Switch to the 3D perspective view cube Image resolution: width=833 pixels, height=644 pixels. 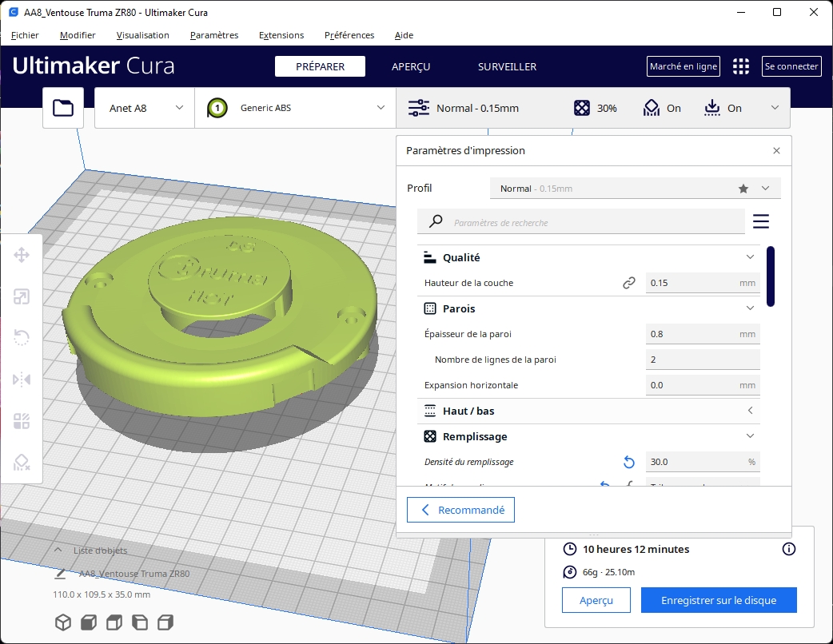[62, 622]
